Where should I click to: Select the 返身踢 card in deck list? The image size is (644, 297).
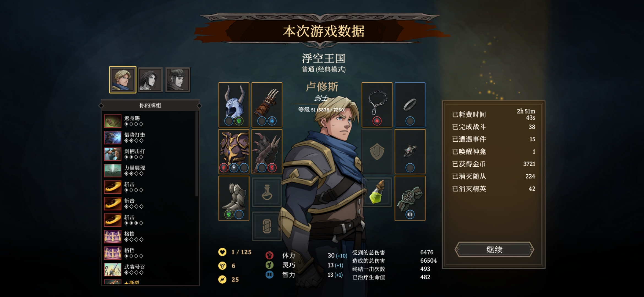point(149,121)
